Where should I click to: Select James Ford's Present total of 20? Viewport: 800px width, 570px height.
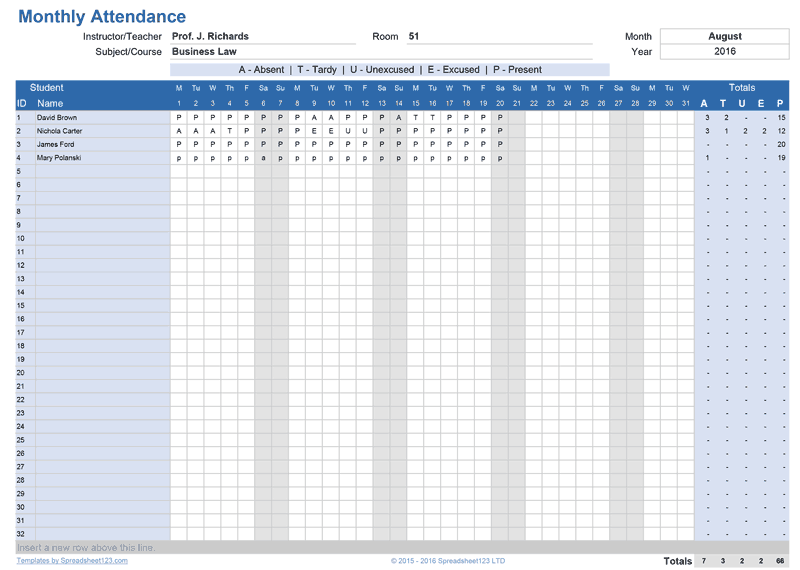780,145
